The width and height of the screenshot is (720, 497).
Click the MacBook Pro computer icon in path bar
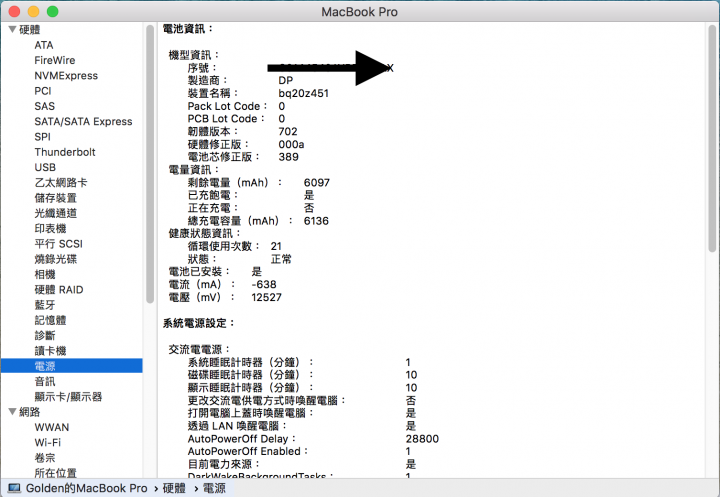[14, 488]
